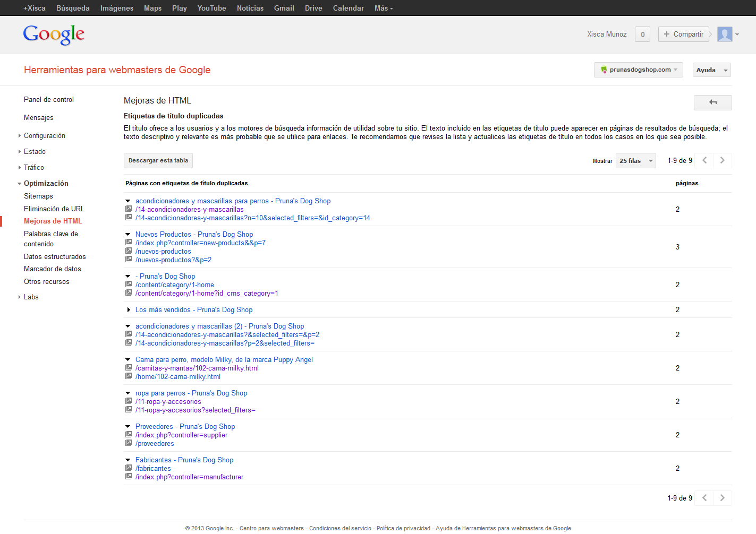Screen dimensions: 756x534
Task: Go to YouTube in the top bar
Action: point(212,8)
